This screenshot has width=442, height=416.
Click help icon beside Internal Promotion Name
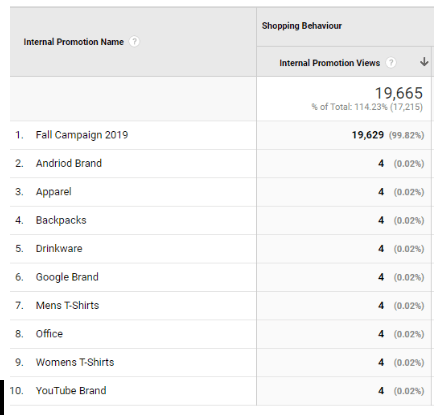pyautogui.click(x=134, y=42)
